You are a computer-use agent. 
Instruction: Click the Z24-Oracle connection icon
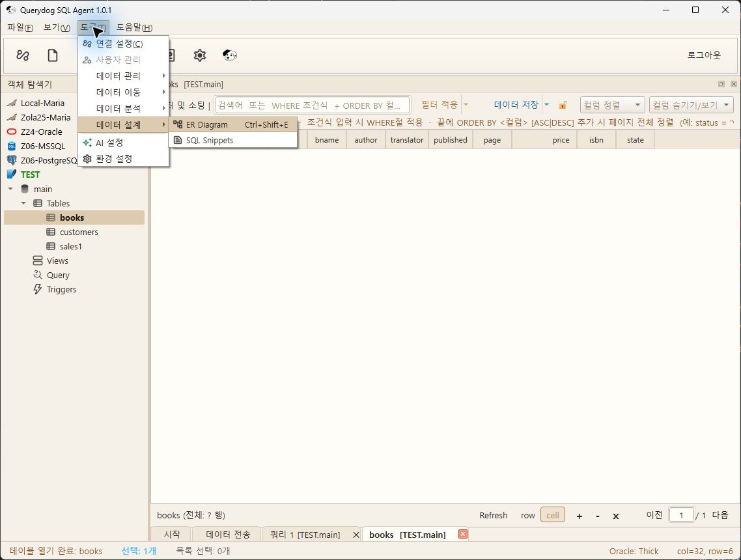click(x=12, y=132)
